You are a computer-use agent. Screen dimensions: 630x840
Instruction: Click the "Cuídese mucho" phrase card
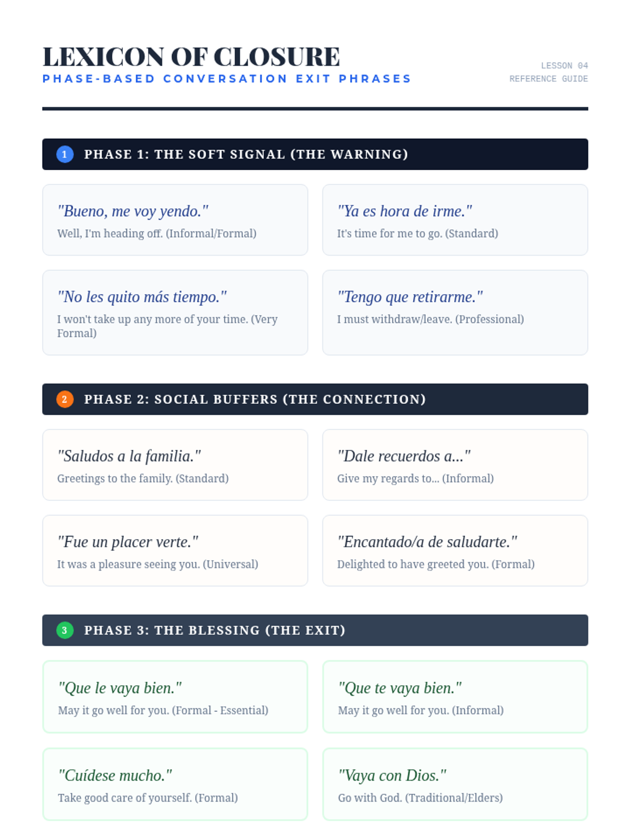pyautogui.click(x=175, y=784)
